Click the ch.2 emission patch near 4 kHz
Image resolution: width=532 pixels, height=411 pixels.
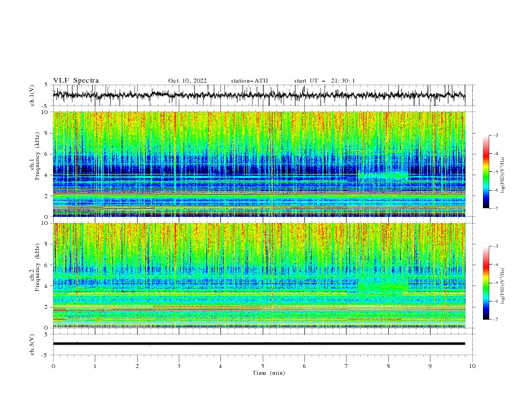pyautogui.click(x=383, y=287)
